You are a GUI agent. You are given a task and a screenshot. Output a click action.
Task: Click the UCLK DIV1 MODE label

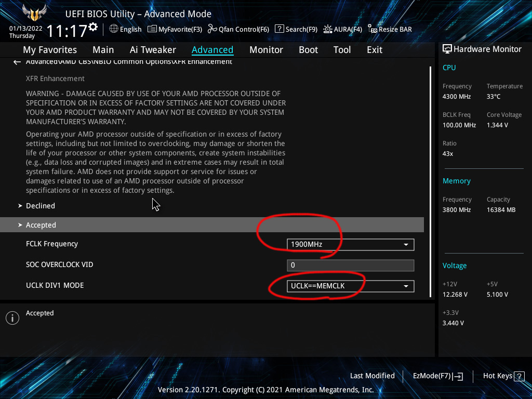point(55,285)
